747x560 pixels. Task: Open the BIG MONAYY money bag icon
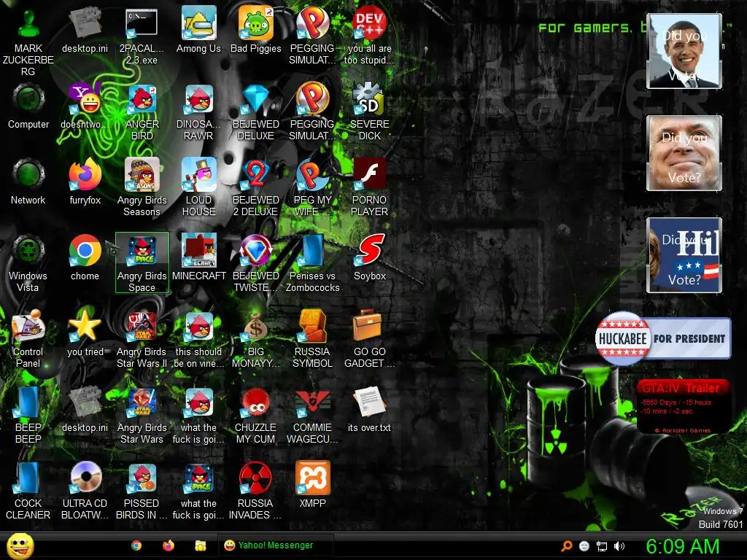(256, 339)
